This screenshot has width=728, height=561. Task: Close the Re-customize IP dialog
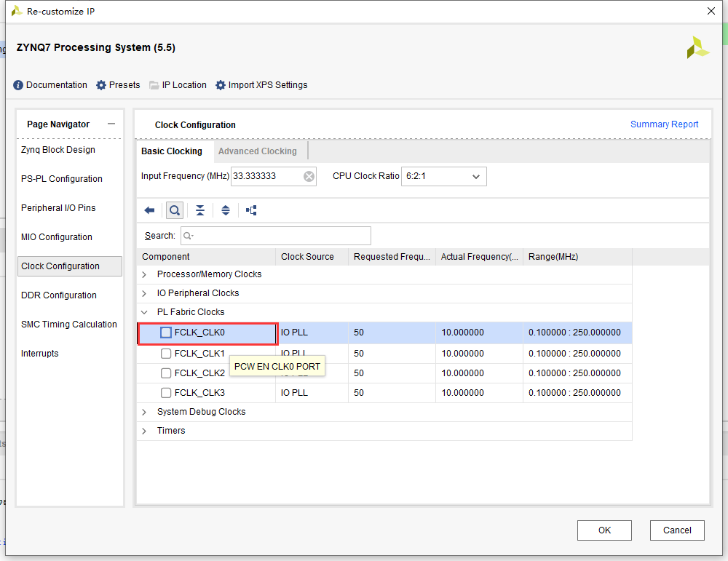[x=711, y=11]
